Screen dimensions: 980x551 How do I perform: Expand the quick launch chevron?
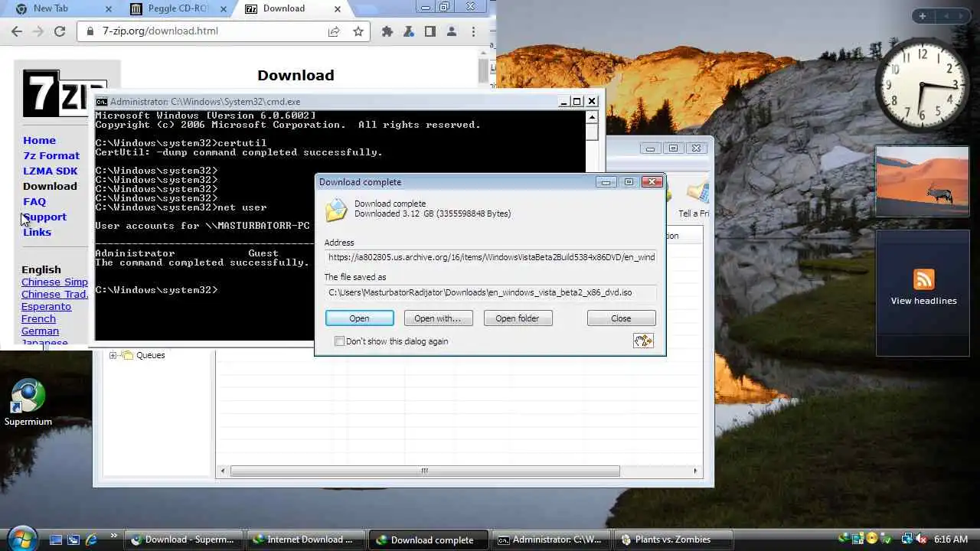click(x=114, y=536)
